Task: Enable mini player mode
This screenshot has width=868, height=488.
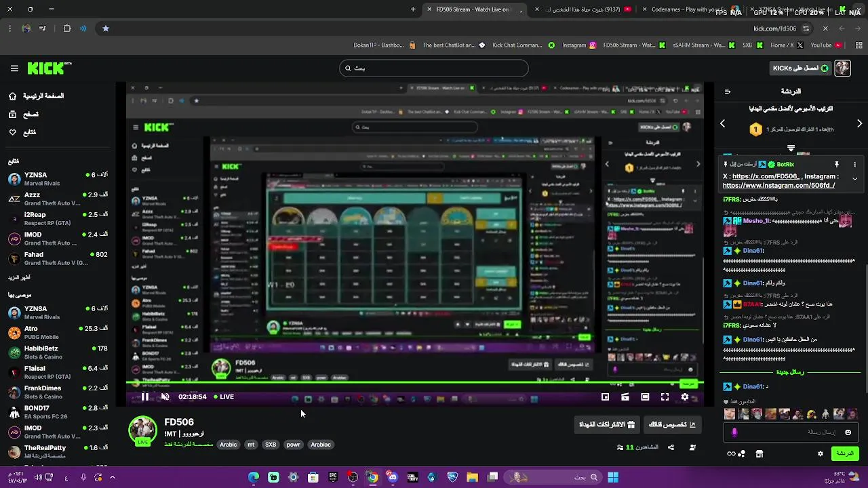Action: coord(606,397)
